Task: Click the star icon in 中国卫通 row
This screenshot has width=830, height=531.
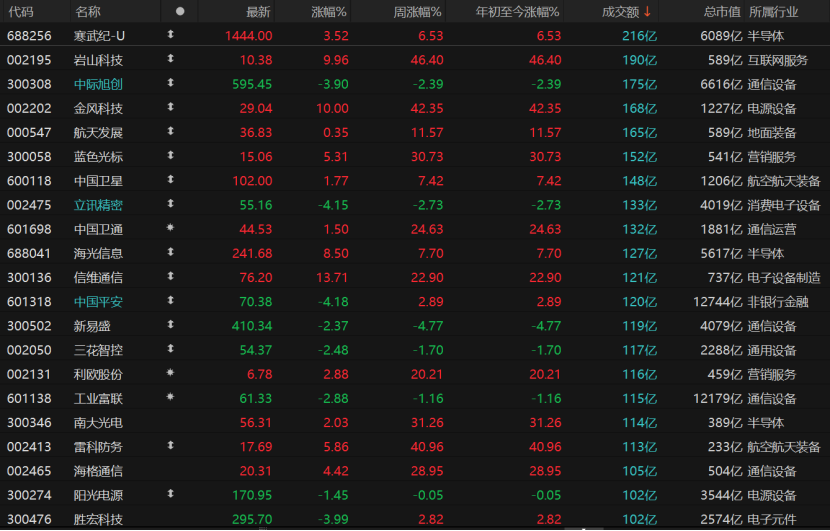Action: [170, 228]
